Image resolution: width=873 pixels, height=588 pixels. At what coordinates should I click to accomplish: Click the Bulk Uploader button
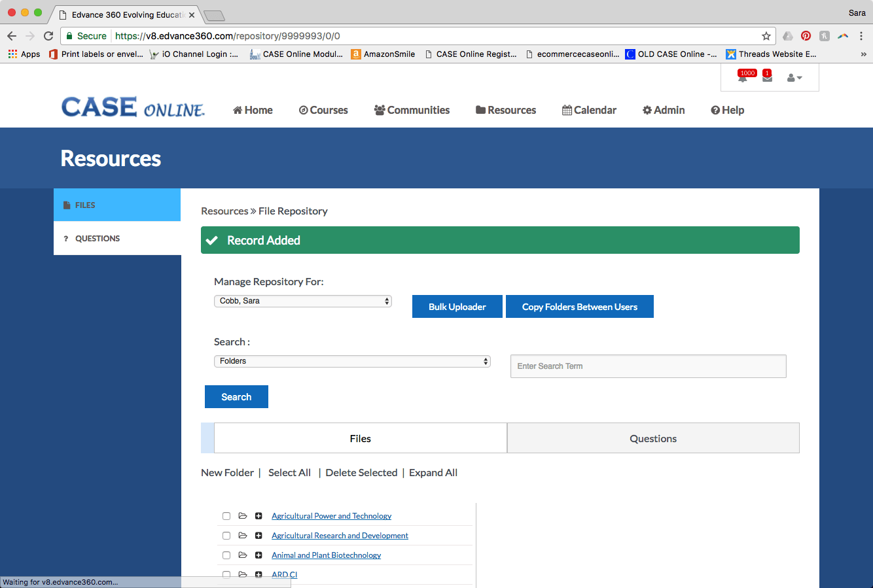tap(457, 307)
